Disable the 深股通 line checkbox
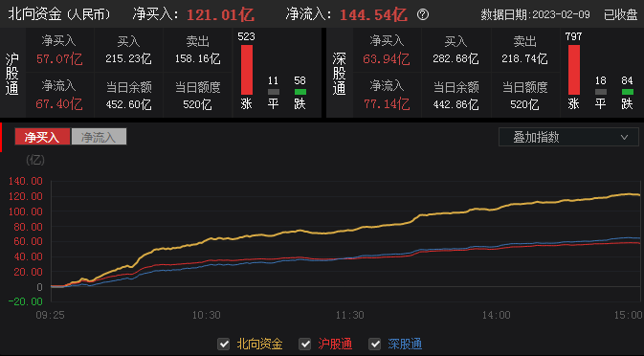Screen dimensions: 644x356 pyautogui.click(x=374, y=345)
